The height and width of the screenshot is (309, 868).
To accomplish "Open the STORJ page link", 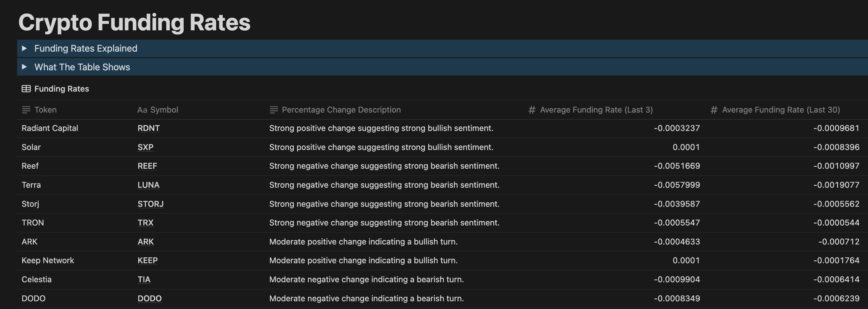I will point(150,204).
